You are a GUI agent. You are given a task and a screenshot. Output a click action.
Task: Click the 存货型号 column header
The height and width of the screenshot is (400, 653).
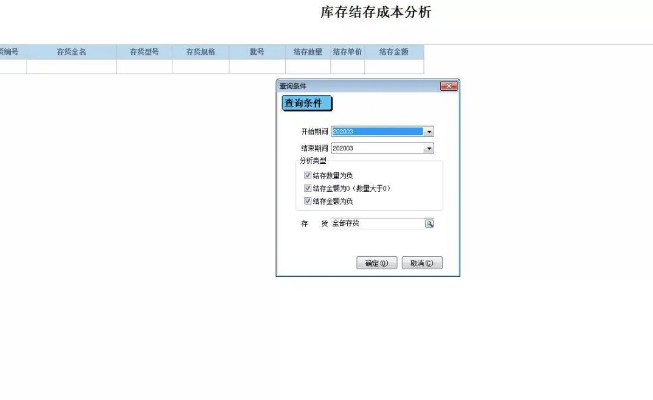click(x=144, y=52)
